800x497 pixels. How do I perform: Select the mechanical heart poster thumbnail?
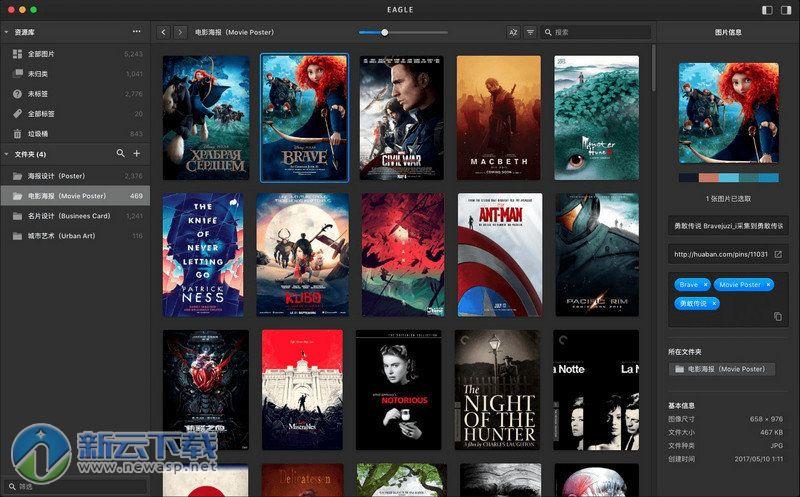pyautogui.click(x=206, y=390)
